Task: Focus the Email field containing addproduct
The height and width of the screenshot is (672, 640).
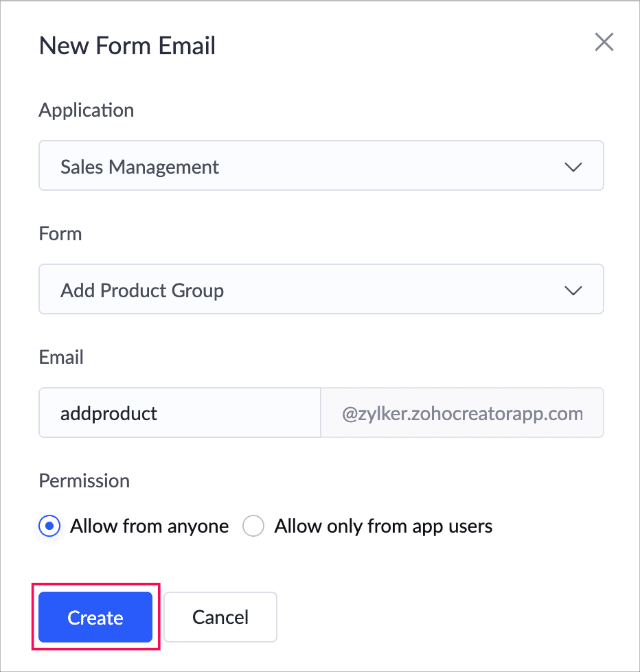Action: 179,413
